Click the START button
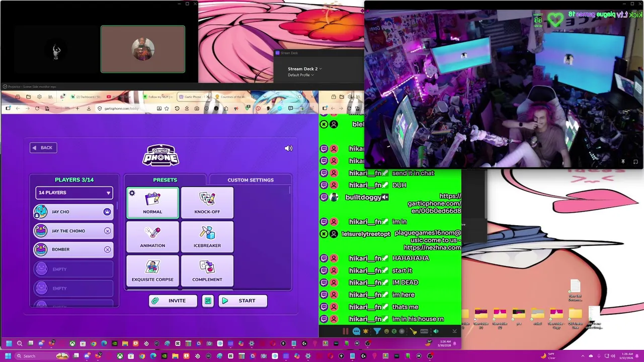 point(243,301)
